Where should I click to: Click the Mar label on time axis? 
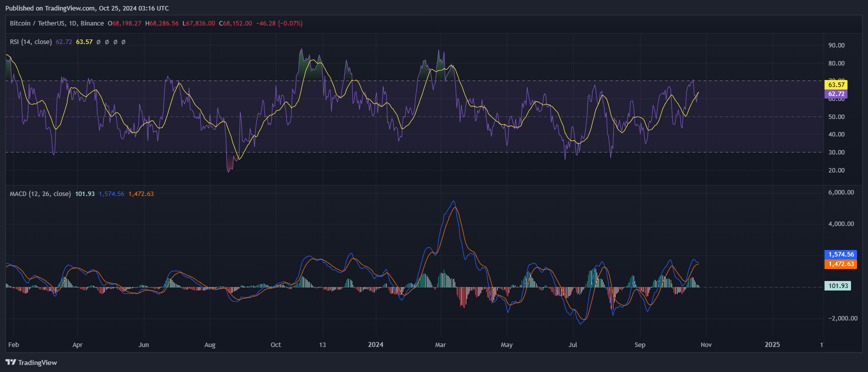pos(441,345)
